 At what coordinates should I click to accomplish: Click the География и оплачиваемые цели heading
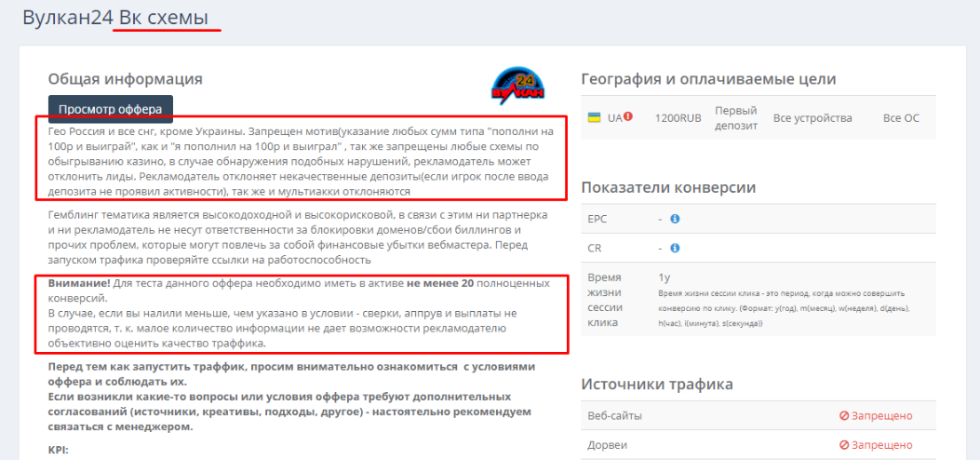(x=709, y=79)
